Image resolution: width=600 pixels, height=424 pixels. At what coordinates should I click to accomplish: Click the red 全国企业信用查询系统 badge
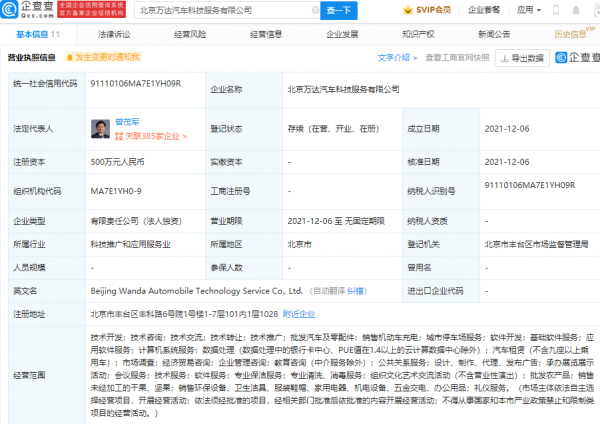(91, 10)
